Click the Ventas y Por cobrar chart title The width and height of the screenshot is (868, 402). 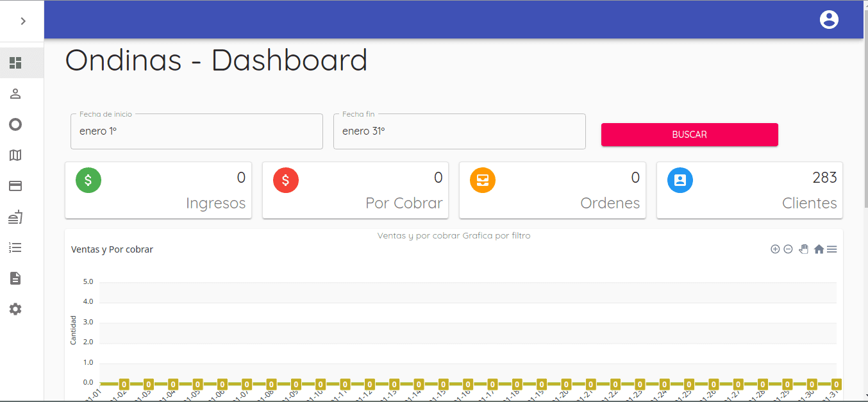(112, 249)
